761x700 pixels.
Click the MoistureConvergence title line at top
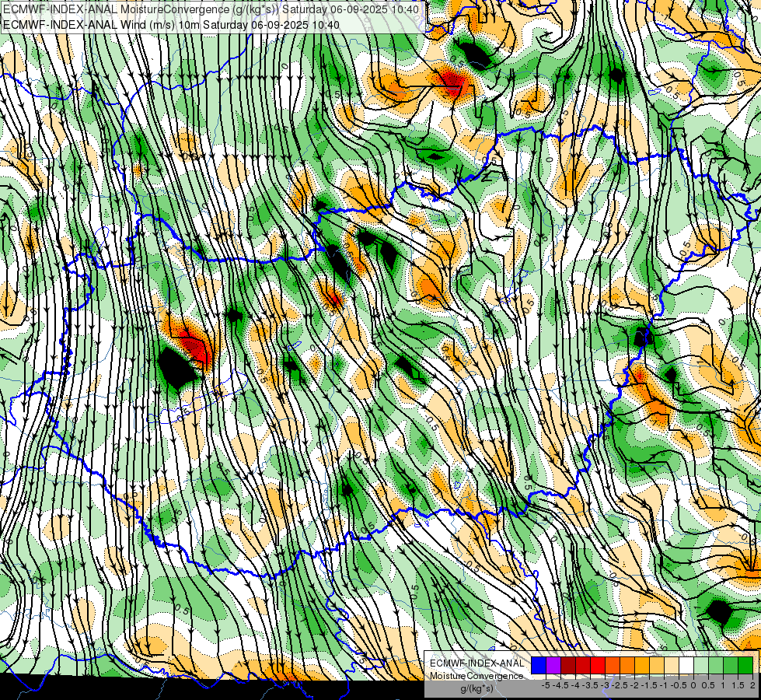click(211, 9)
